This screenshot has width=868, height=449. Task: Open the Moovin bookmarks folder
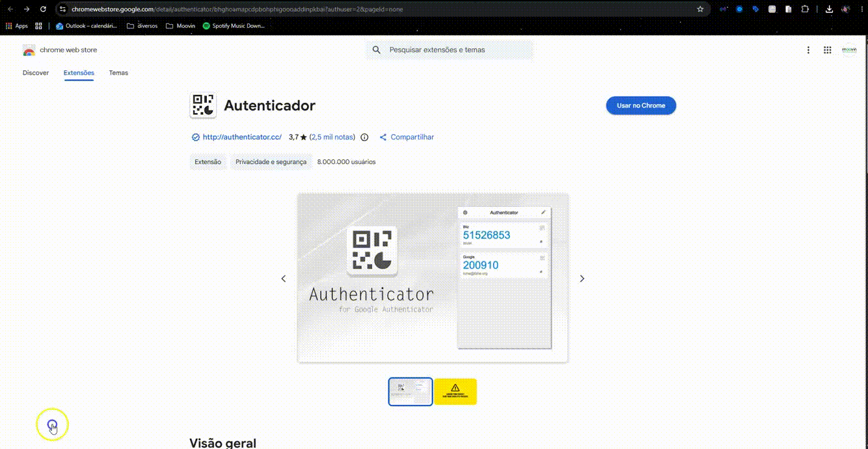point(180,26)
